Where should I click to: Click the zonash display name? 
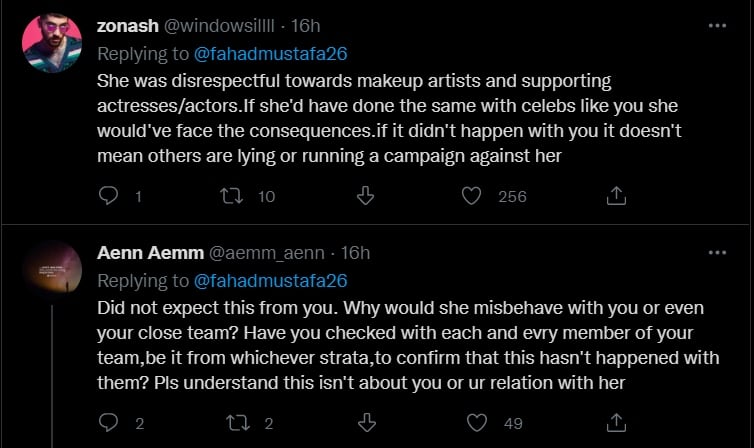[x=126, y=26]
